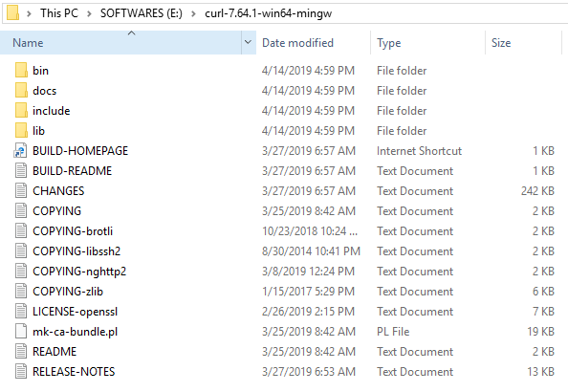Select the mk-ca-bundle.pl file icon

[21, 332]
